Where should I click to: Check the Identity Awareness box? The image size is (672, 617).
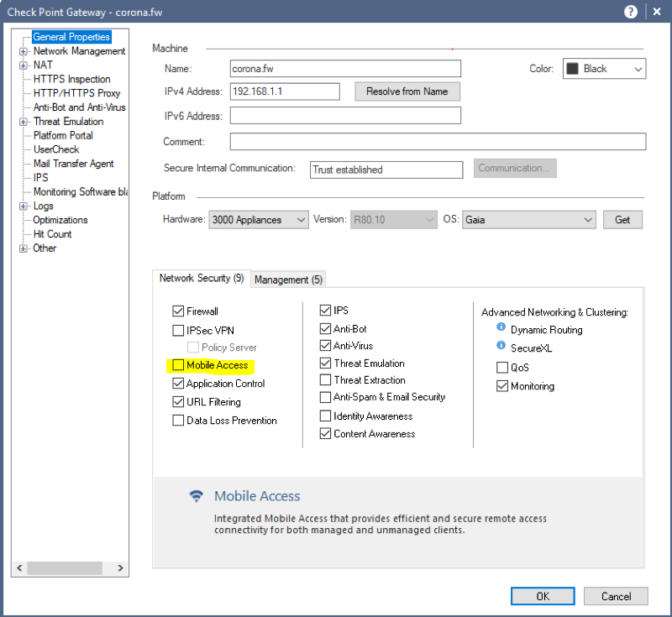pyautogui.click(x=325, y=416)
